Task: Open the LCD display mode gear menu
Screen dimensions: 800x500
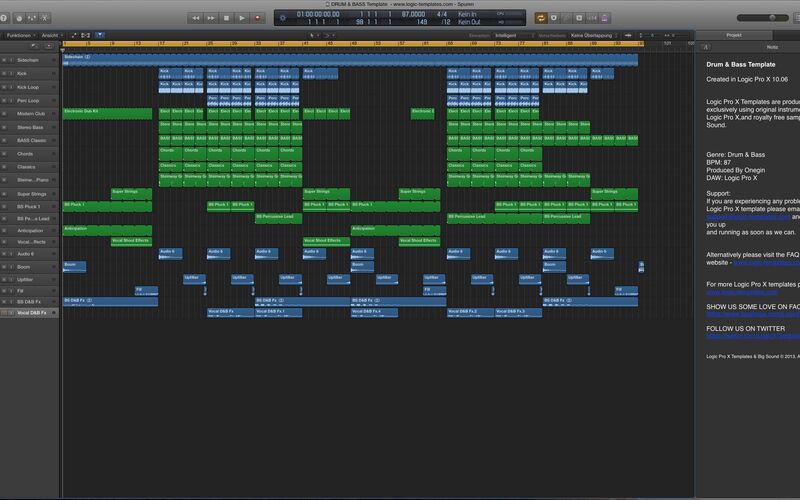Action: [x=283, y=18]
